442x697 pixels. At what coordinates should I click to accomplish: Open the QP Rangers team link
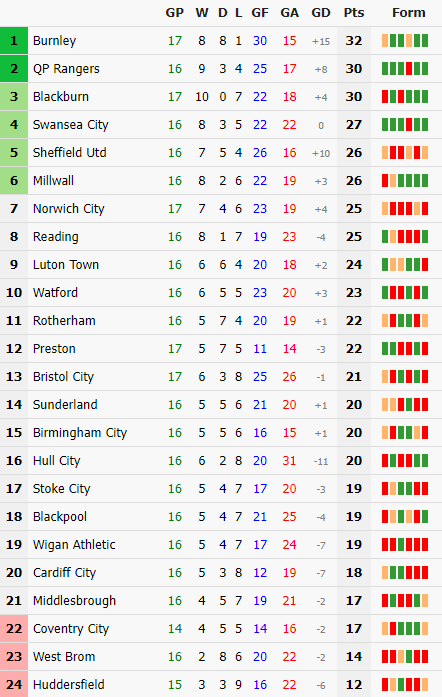click(x=66, y=69)
